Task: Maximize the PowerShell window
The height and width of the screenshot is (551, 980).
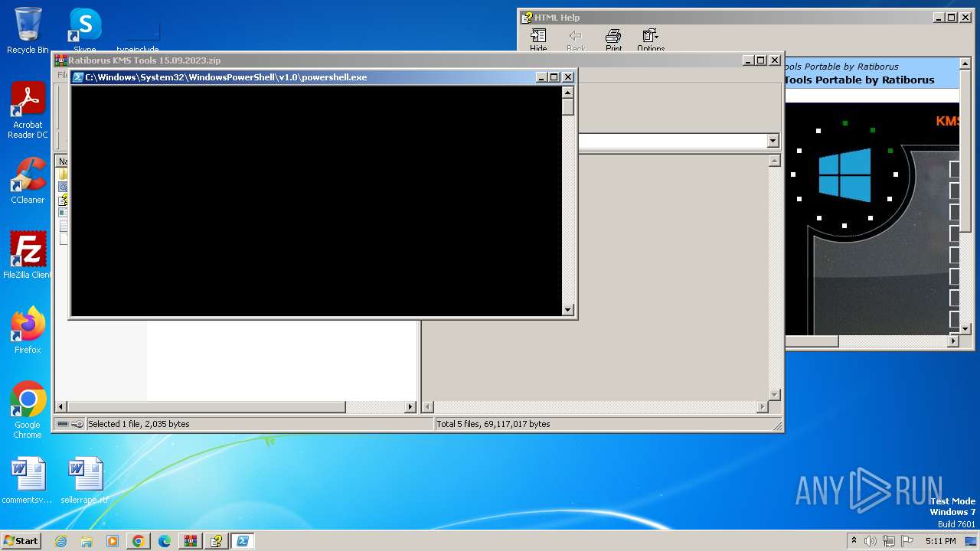Action: [554, 77]
